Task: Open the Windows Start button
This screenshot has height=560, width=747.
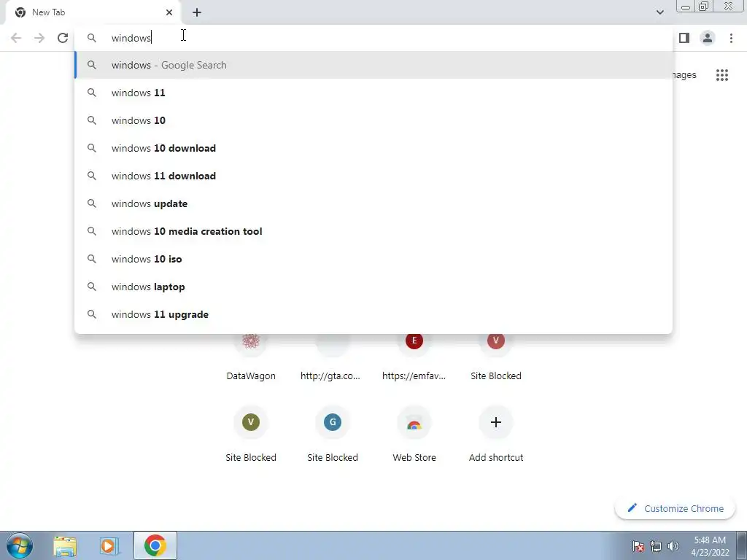Action: [x=20, y=545]
